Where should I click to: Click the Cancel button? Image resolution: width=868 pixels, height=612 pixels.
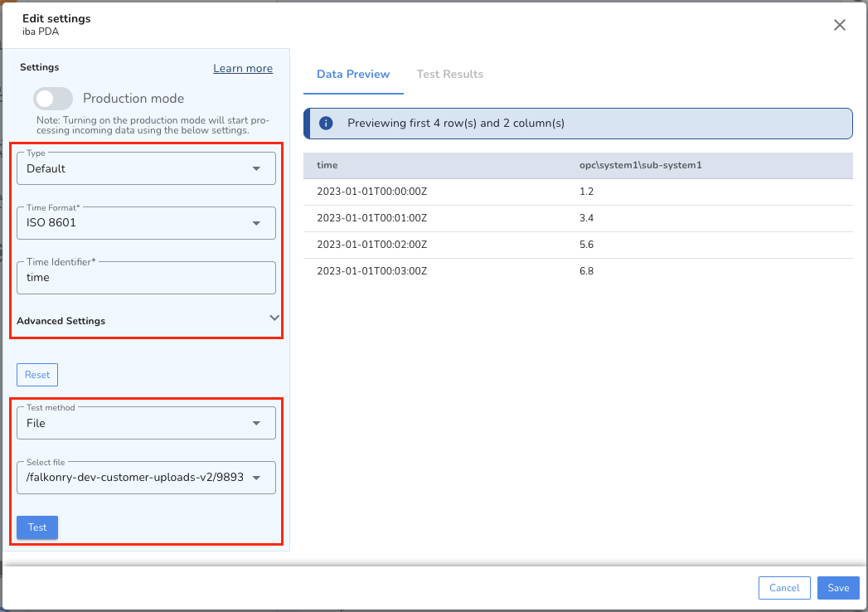click(784, 588)
